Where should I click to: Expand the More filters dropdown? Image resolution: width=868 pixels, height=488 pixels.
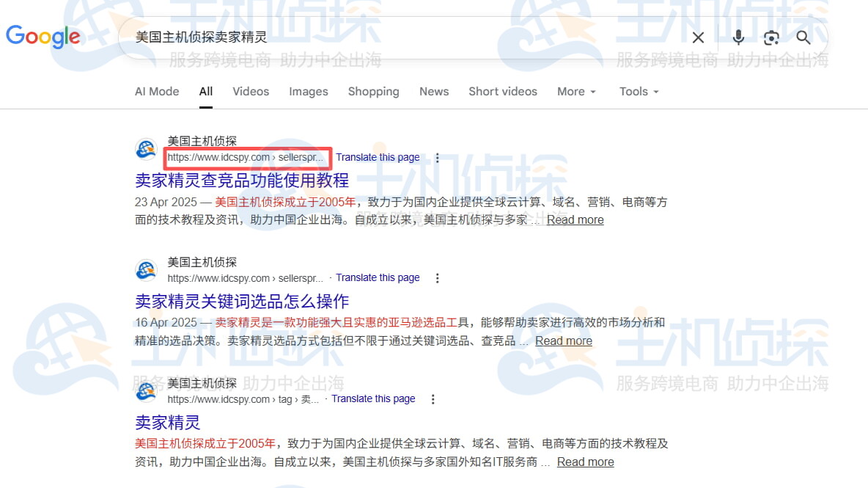576,92
